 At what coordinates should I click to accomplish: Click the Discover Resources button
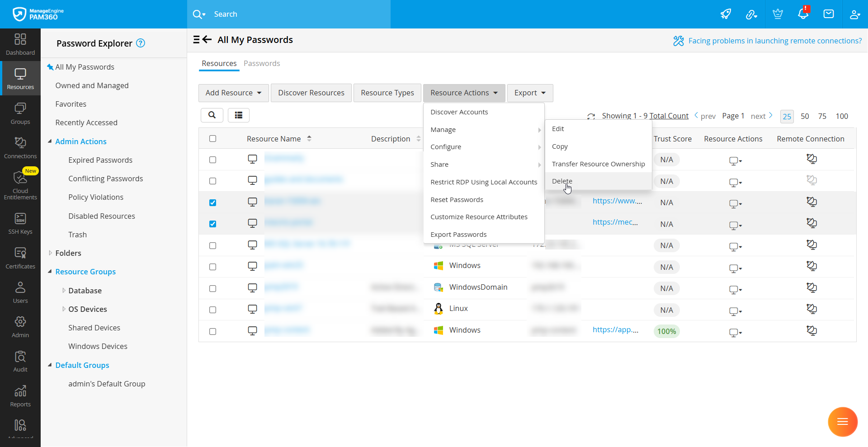[311, 93]
